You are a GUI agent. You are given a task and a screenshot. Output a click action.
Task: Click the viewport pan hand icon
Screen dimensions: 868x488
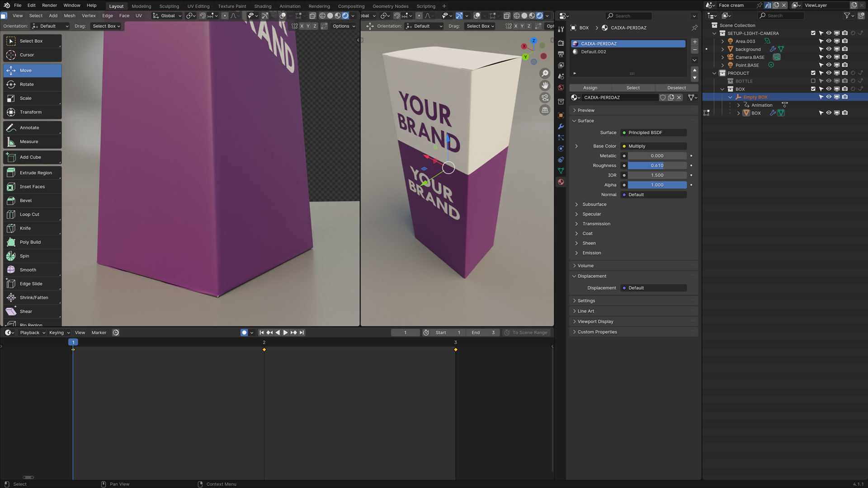point(545,85)
